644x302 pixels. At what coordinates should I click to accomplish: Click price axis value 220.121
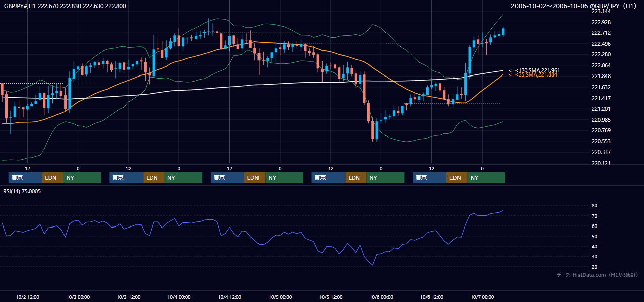(601, 163)
